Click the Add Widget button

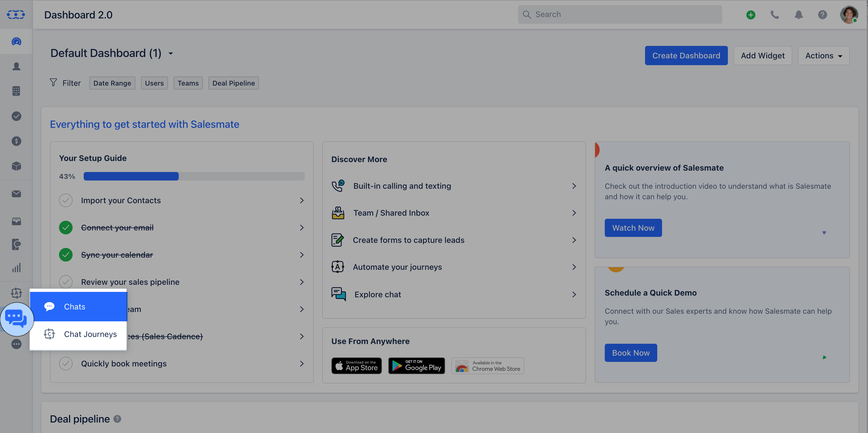(x=762, y=56)
